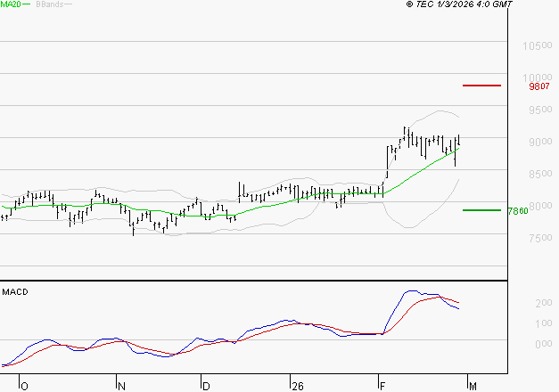Click the M month marker on time axis
The image size is (559, 392).
tap(473, 387)
